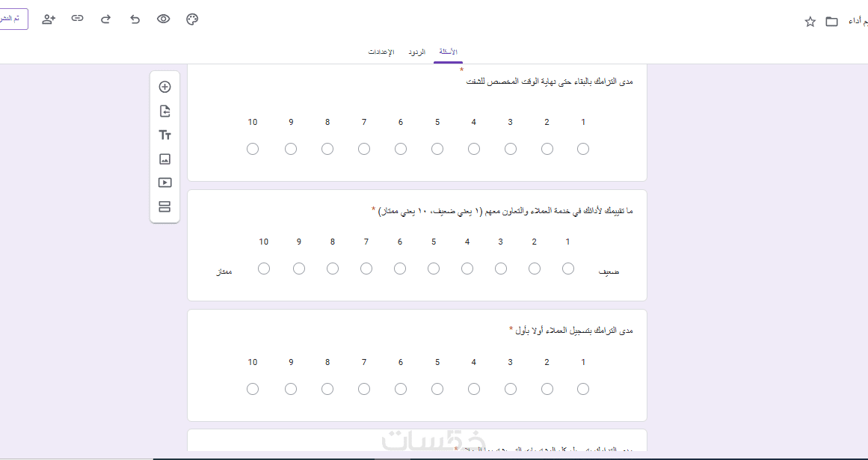Switch to the الردود tab
868x460 pixels.
point(416,52)
